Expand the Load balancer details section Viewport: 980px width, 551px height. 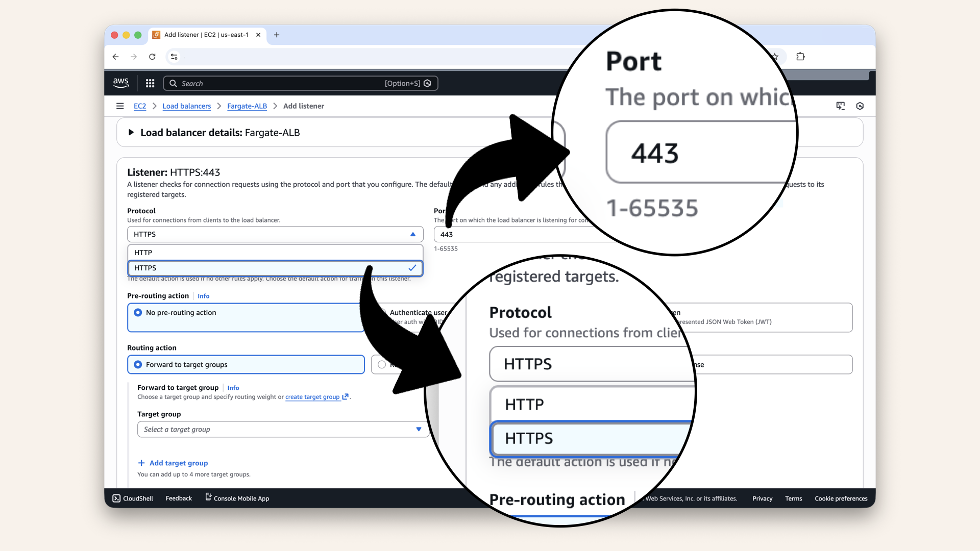click(x=132, y=132)
